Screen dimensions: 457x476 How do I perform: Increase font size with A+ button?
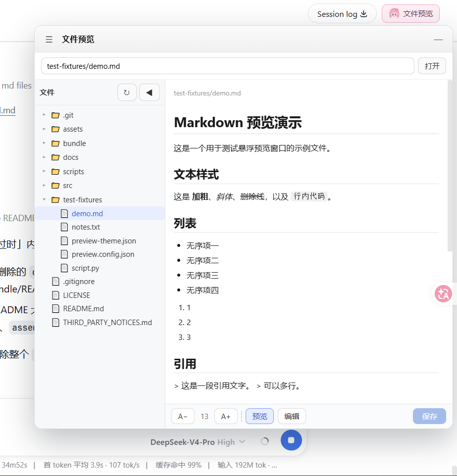click(226, 416)
